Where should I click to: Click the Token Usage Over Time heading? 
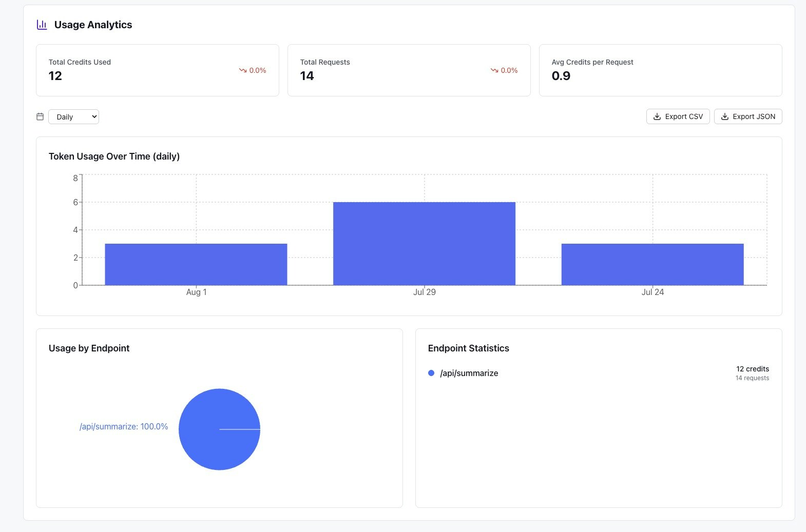114,156
